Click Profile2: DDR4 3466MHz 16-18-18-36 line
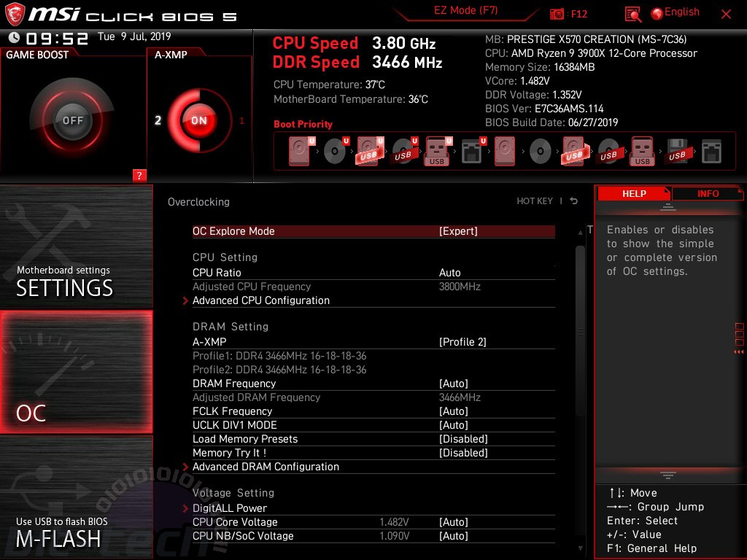This screenshot has width=747, height=560. 279,370
